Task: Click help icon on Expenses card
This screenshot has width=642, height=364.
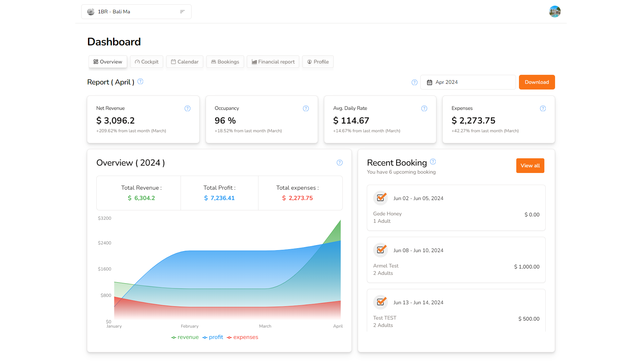Action: (x=543, y=109)
